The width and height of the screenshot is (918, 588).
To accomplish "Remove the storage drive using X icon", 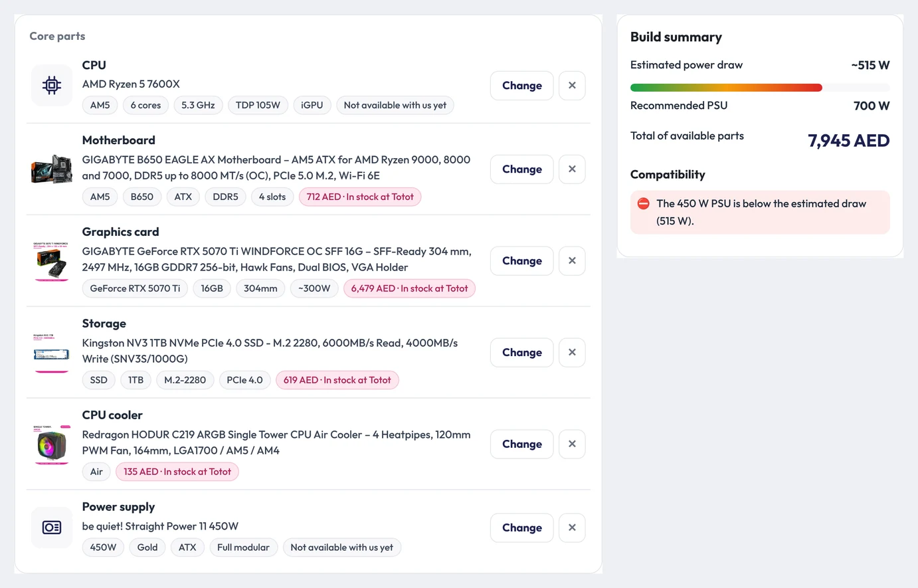I will tap(572, 353).
